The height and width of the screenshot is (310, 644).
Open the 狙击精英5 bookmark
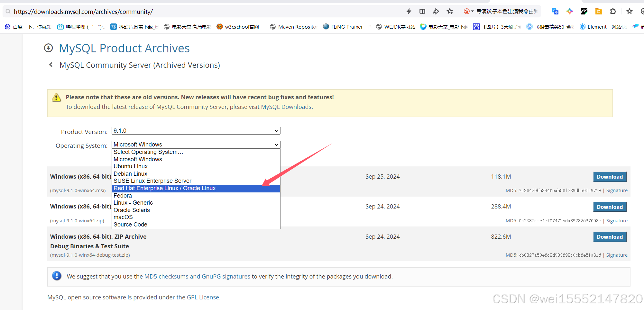coord(550,27)
